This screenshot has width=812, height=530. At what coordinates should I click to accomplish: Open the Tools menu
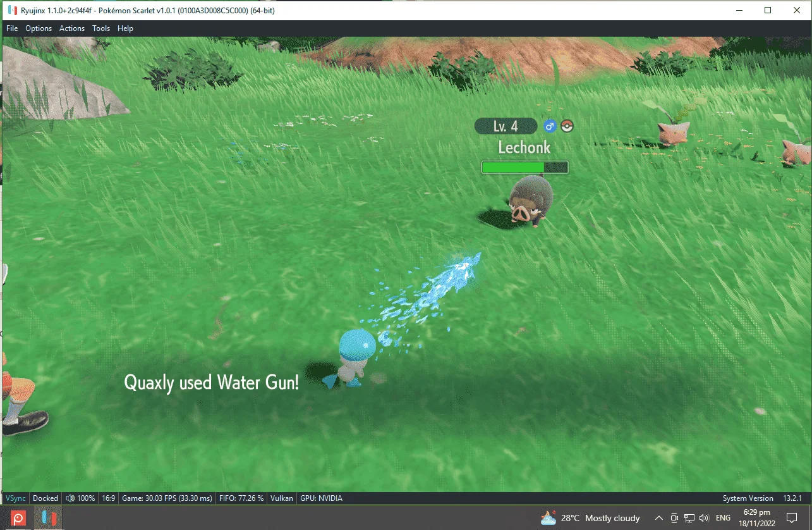click(x=101, y=28)
